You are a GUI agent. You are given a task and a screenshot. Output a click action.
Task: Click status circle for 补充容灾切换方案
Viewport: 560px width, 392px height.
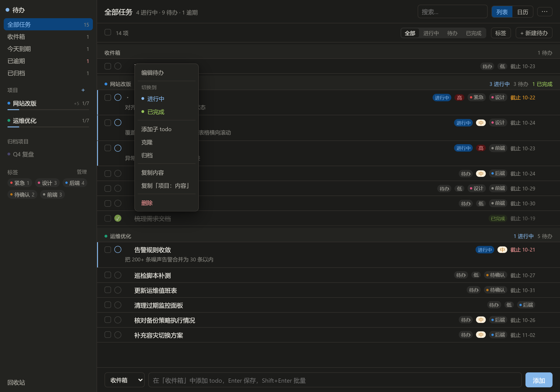point(118,335)
